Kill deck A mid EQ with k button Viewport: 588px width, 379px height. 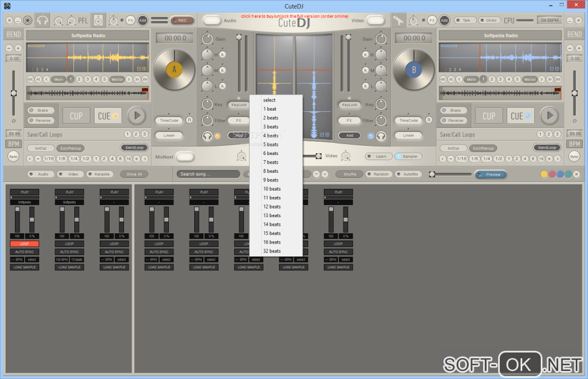coord(223,70)
